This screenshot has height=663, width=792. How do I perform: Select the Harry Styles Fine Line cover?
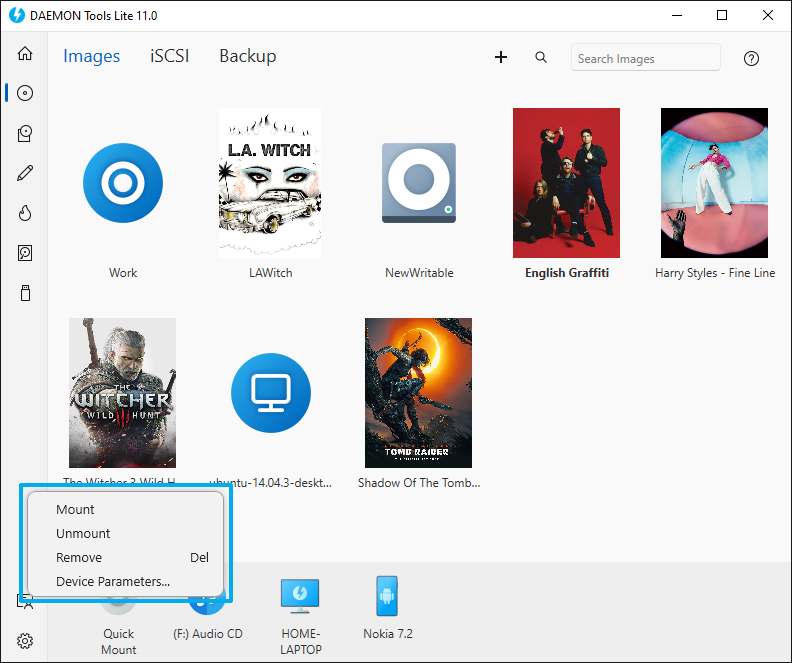714,183
